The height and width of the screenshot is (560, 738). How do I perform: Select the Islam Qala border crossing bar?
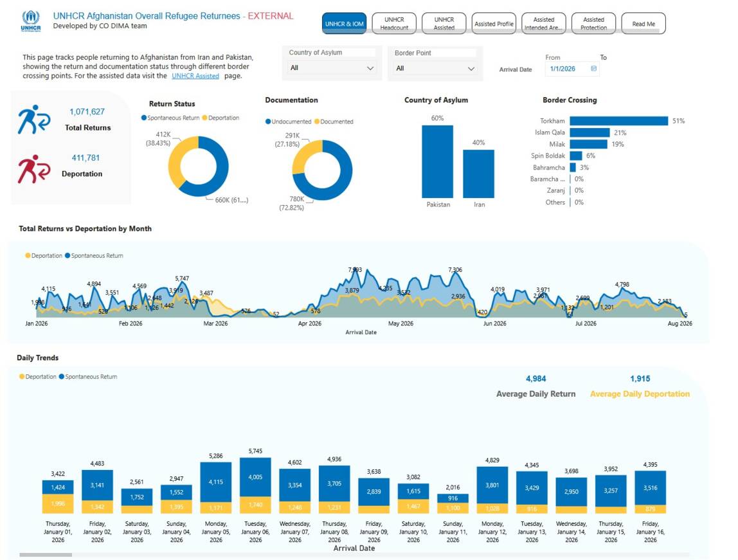pyautogui.click(x=589, y=132)
